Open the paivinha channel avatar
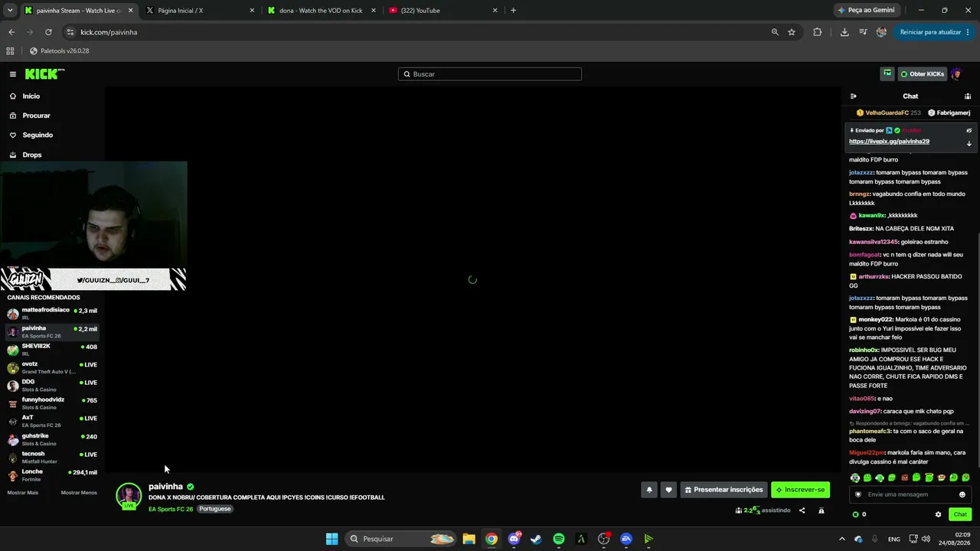980x551 pixels. click(129, 496)
